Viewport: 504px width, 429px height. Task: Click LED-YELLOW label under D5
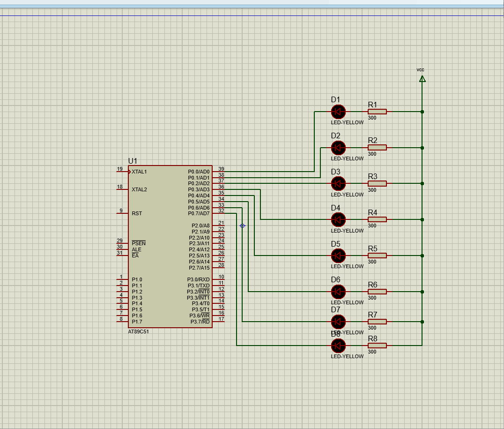pyautogui.click(x=347, y=266)
